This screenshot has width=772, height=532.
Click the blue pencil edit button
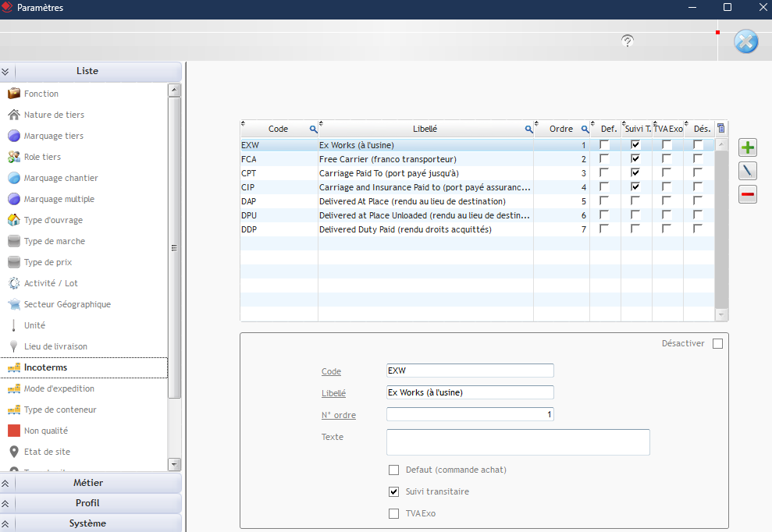[748, 171]
